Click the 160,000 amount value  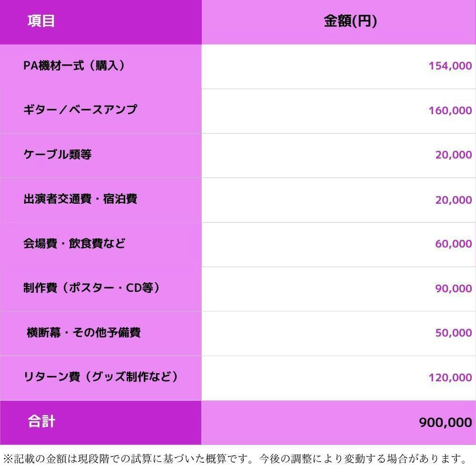click(450, 110)
